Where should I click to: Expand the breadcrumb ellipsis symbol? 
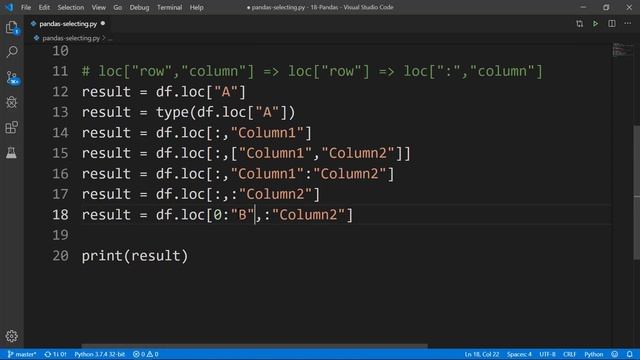(x=110, y=38)
